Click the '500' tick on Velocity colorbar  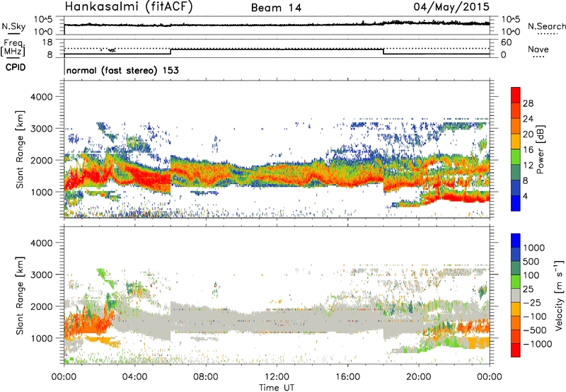coord(531,262)
